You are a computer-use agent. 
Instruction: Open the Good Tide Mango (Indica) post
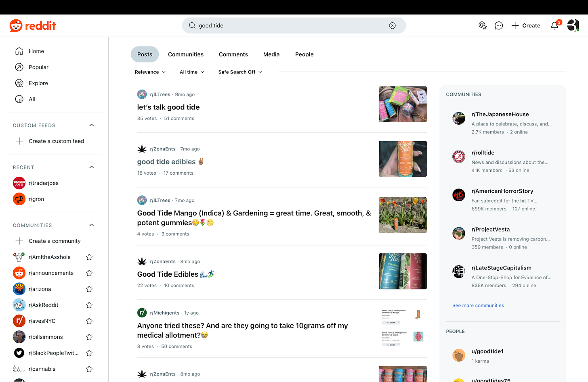pos(254,218)
